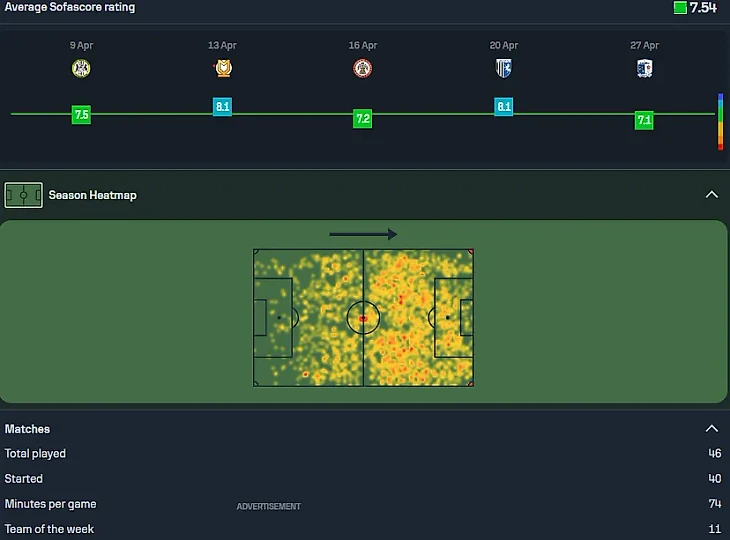Click the center circle on the heatmap pitch
Viewport: 730px width, 540px height.
click(x=363, y=318)
